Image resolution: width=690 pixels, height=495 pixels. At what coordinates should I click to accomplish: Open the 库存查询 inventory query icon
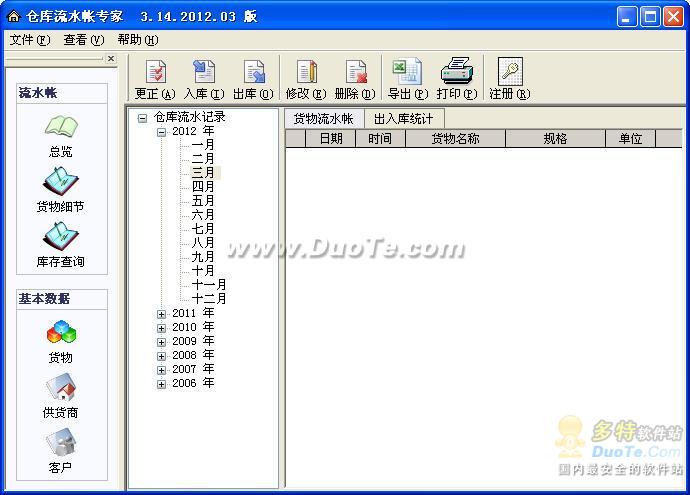(61, 236)
